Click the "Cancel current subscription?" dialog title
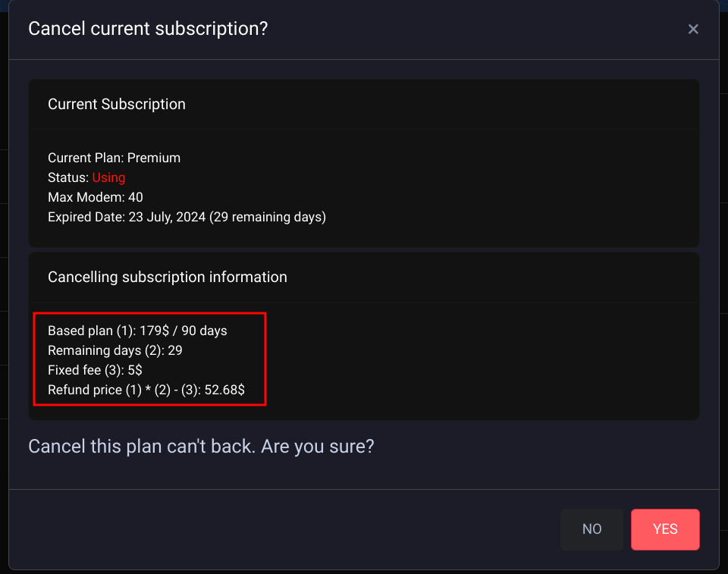The height and width of the screenshot is (574, 728). tap(148, 29)
